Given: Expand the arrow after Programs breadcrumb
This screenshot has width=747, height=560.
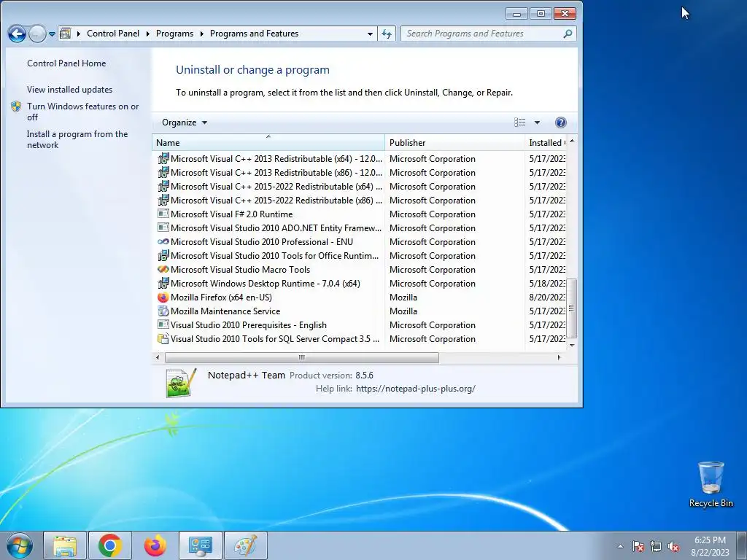Looking at the screenshot, I should pos(201,34).
